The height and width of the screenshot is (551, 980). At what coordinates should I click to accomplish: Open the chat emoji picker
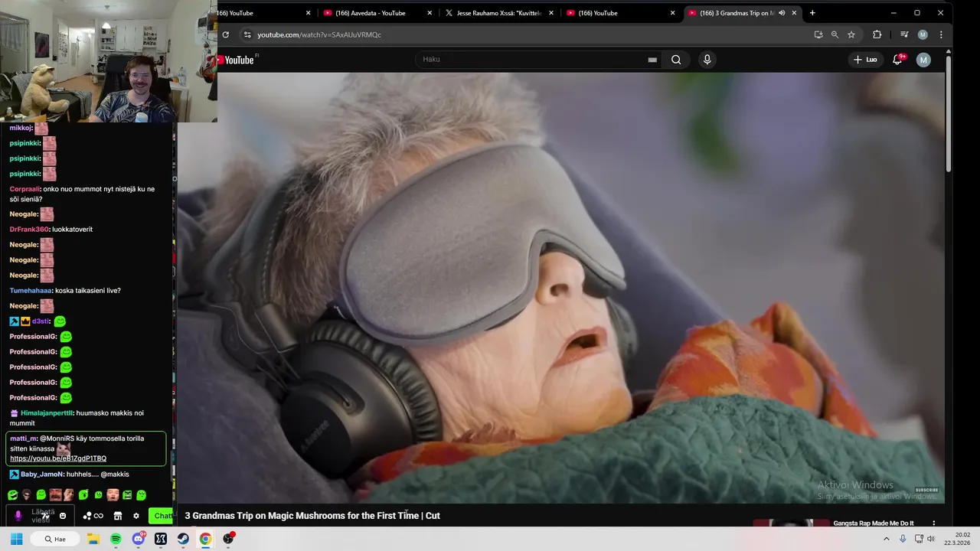[63, 516]
